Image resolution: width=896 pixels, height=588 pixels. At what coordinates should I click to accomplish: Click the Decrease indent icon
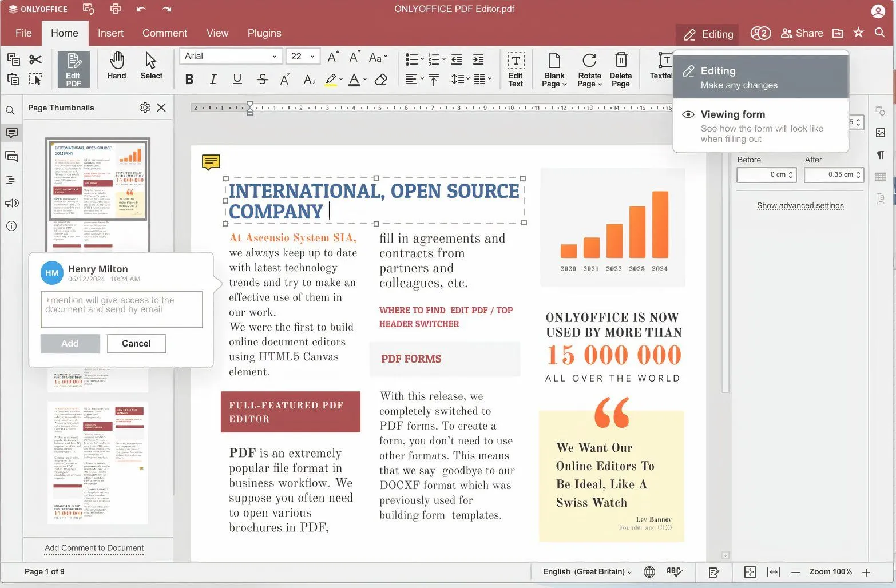pyautogui.click(x=457, y=59)
